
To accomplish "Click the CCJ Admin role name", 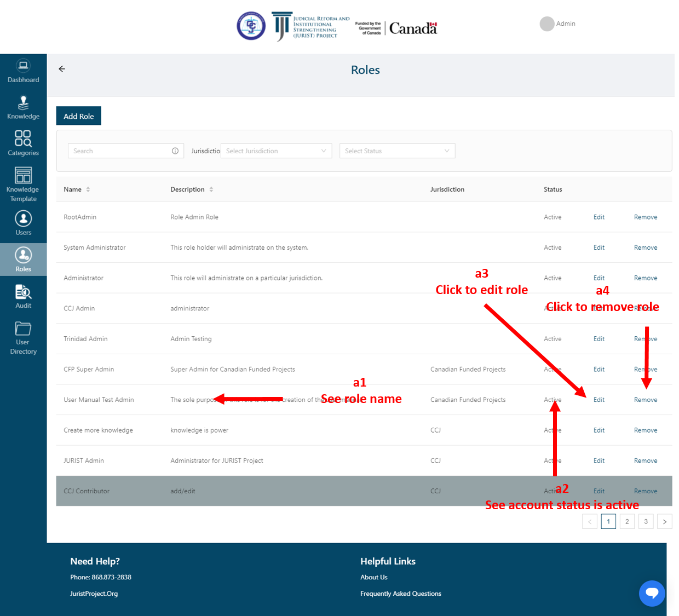I will click(x=79, y=309).
